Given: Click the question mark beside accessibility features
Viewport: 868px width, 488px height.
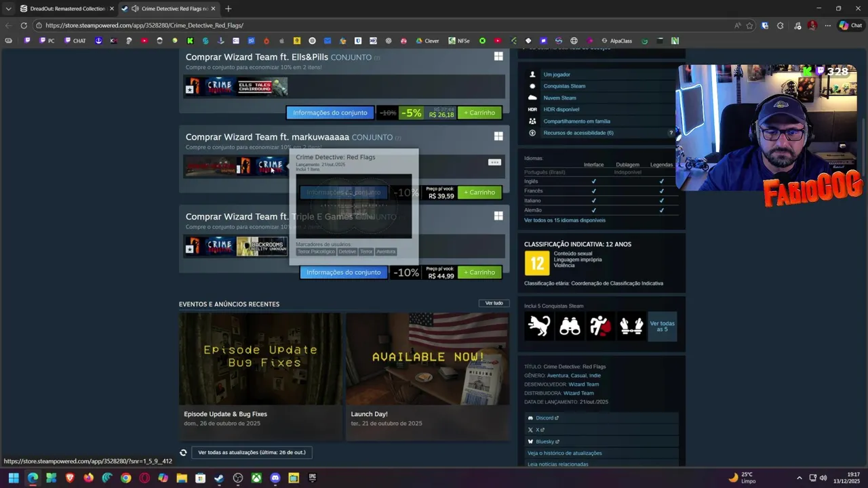Looking at the screenshot, I should 671,133.
